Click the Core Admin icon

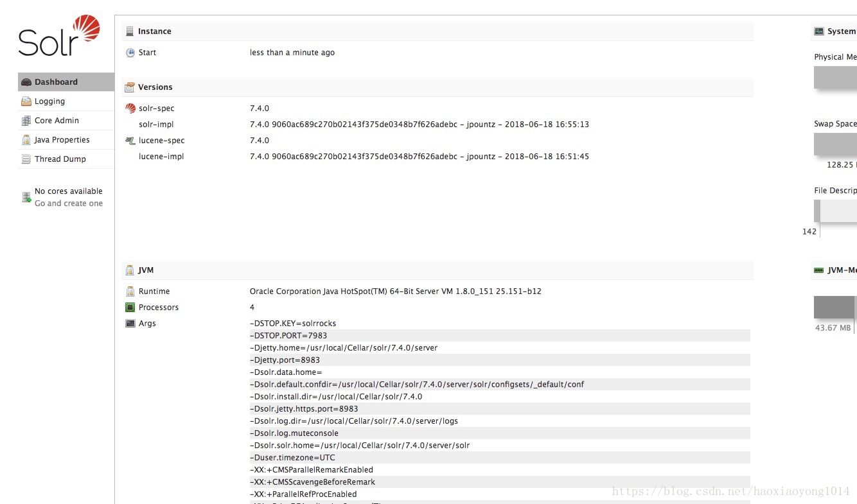tap(26, 121)
